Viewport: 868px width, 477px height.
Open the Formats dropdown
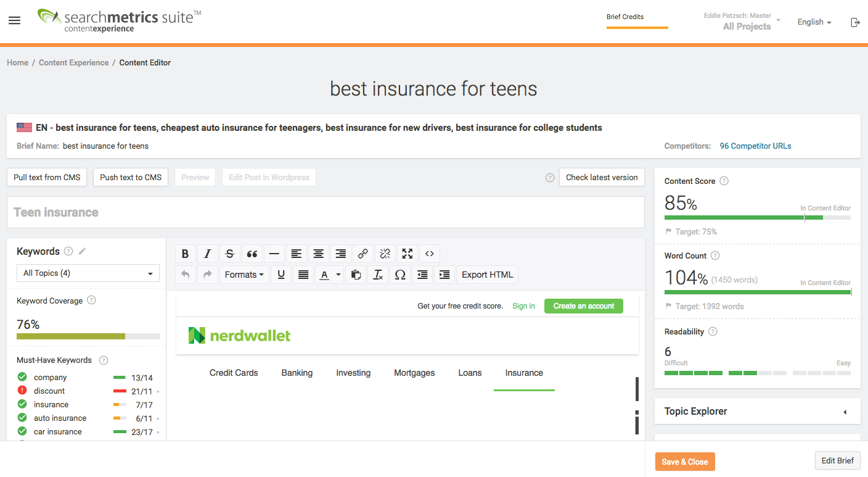tap(244, 274)
